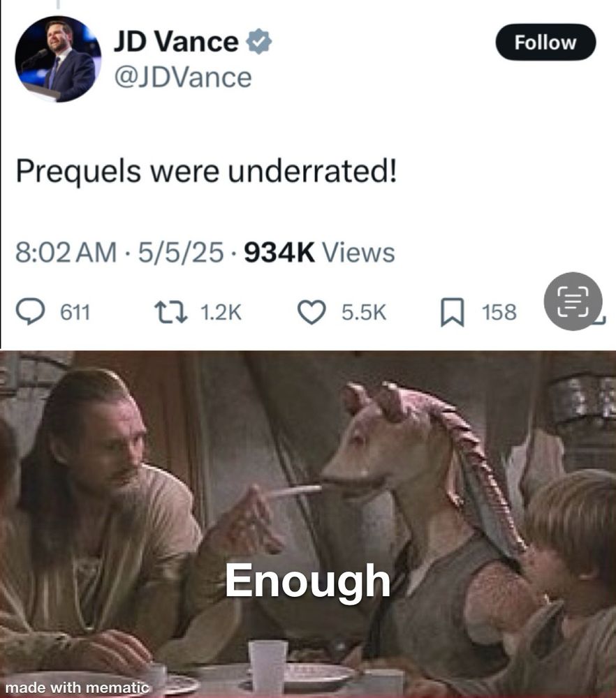This screenshot has width=616, height=698.
Task: Click the Follow button
Action: [545, 43]
